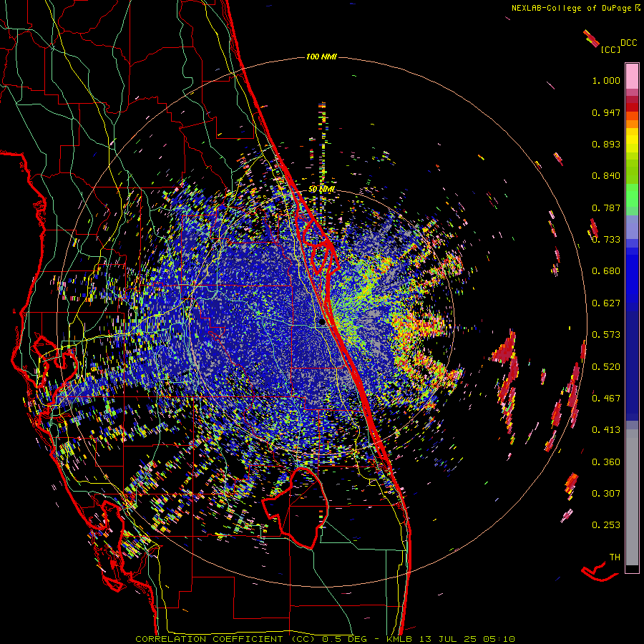Click the black radar site dot at center
This screenshot has width=644, height=644.
[322, 323]
